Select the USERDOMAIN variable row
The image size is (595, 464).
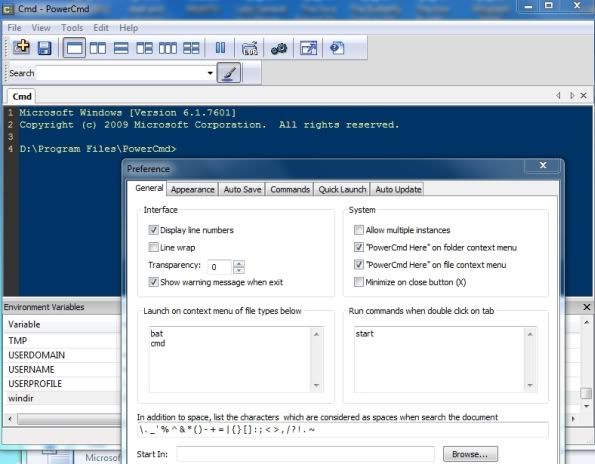[63, 355]
